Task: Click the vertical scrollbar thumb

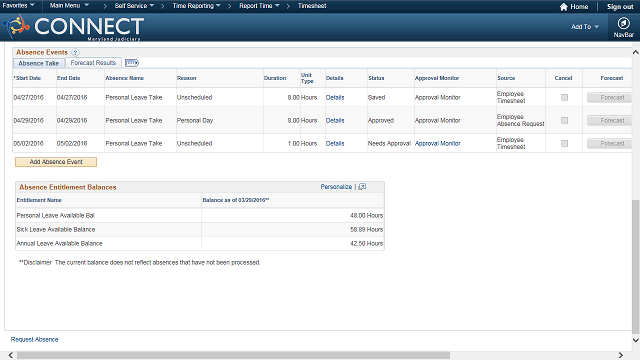Action: (x=636, y=267)
